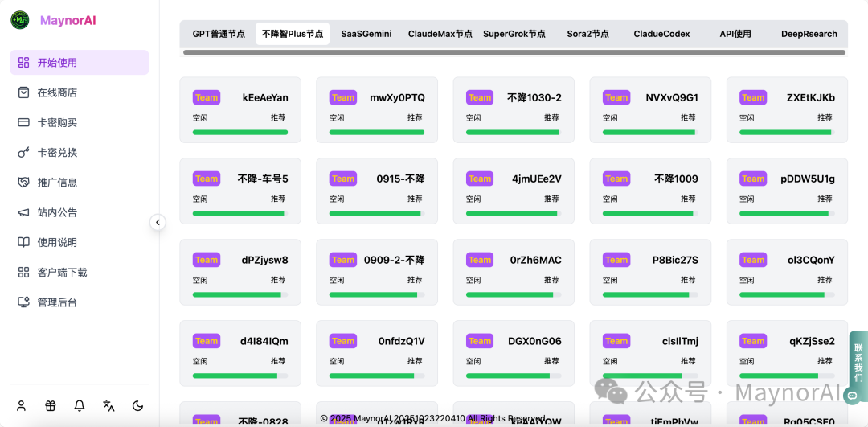Select node card 0909-2-不降

377,272
